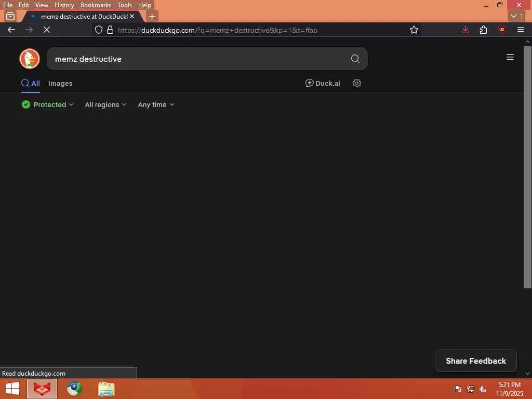Image resolution: width=532 pixels, height=399 pixels.
Task: Open the globe browser icon in taskbar
Action: pos(74,389)
